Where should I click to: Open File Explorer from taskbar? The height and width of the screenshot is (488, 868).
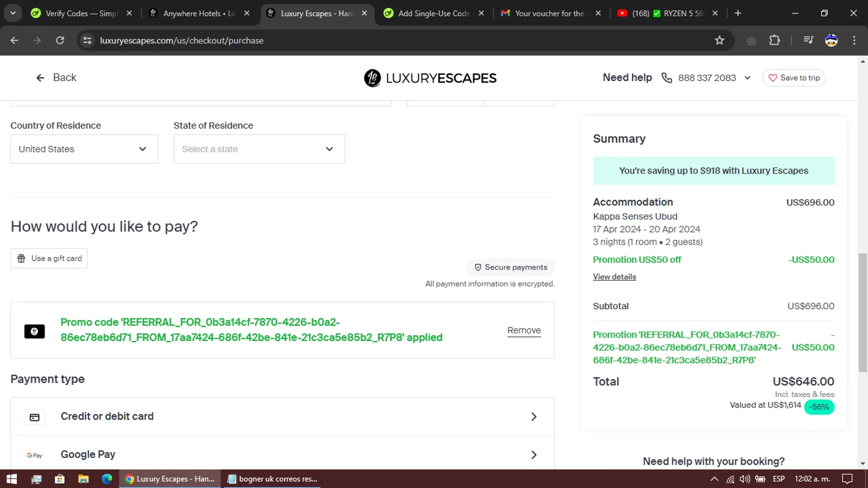click(x=83, y=479)
